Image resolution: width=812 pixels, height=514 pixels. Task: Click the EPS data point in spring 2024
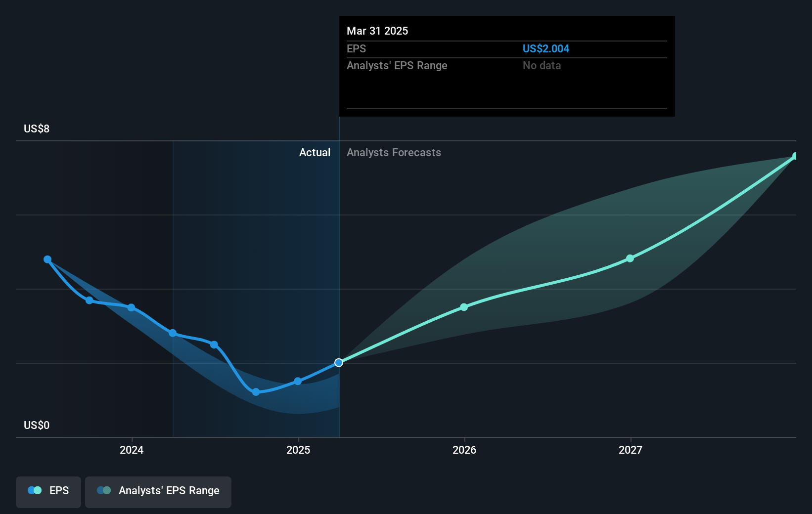pyautogui.click(x=173, y=333)
